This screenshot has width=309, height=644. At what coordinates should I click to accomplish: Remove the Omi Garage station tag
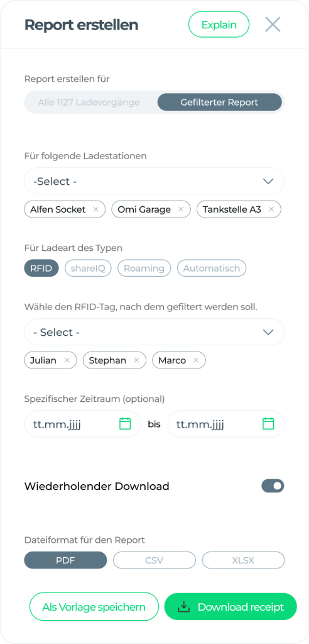pos(180,209)
